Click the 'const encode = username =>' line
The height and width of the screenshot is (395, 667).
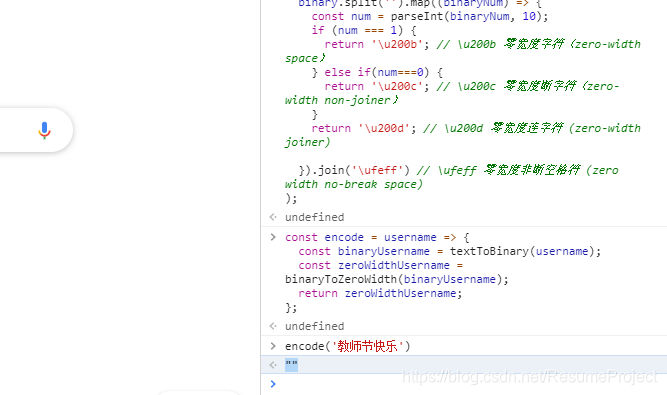point(377,237)
